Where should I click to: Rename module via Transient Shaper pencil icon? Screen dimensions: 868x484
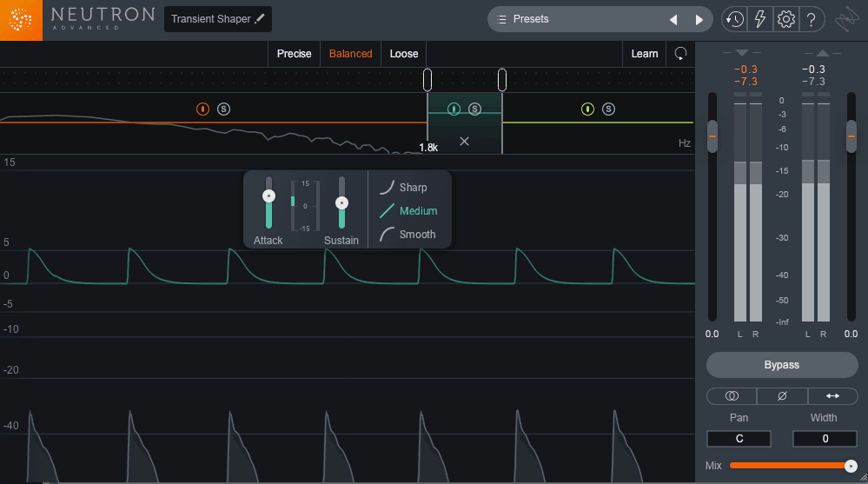[260, 18]
